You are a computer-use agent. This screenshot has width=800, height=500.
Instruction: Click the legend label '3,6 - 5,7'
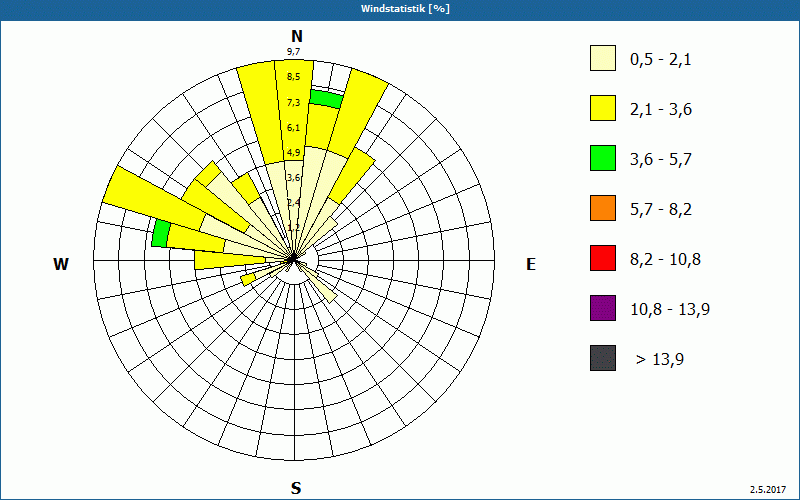point(661,160)
